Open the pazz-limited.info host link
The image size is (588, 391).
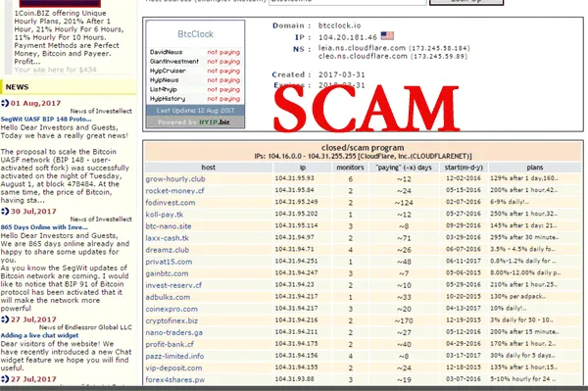(174, 357)
